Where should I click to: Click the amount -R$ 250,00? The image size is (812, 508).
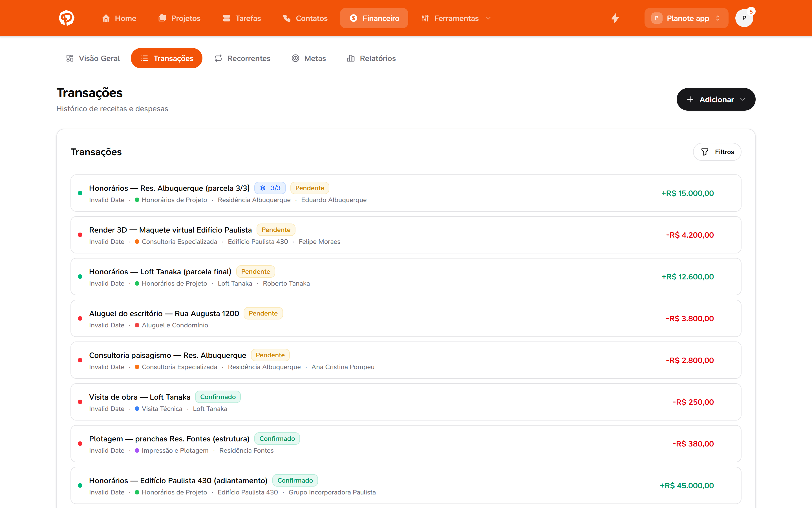click(x=693, y=402)
